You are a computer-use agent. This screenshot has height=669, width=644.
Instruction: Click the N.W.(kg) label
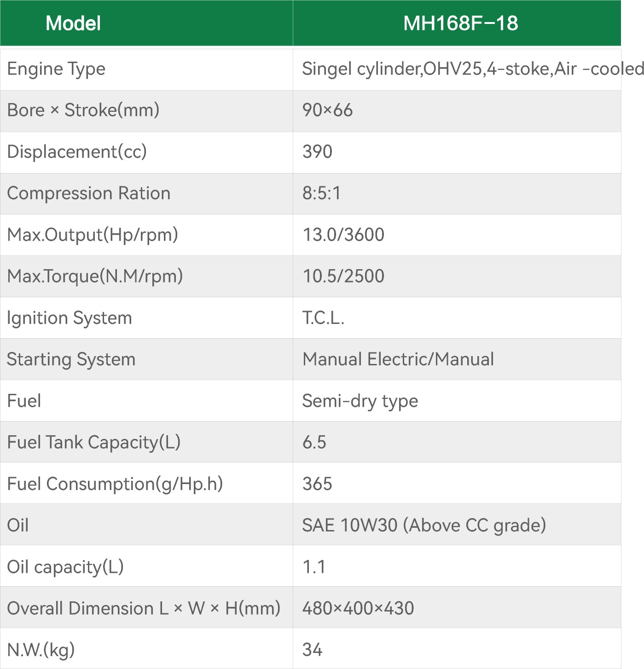click(41, 650)
